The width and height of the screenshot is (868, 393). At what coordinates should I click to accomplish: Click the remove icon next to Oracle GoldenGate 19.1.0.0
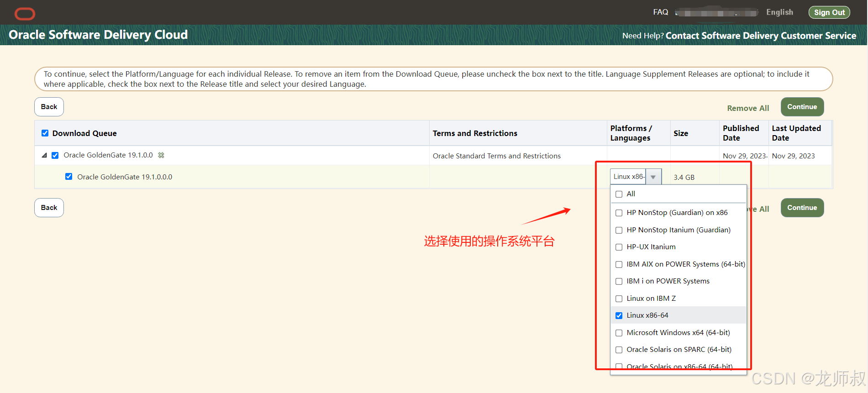click(x=161, y=155)
